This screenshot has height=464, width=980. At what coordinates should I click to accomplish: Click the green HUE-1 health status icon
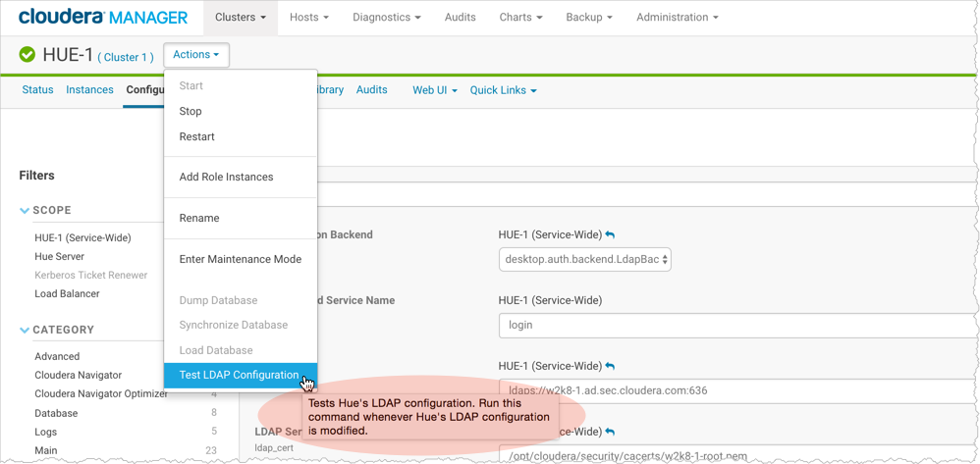[x=27, y=55]
